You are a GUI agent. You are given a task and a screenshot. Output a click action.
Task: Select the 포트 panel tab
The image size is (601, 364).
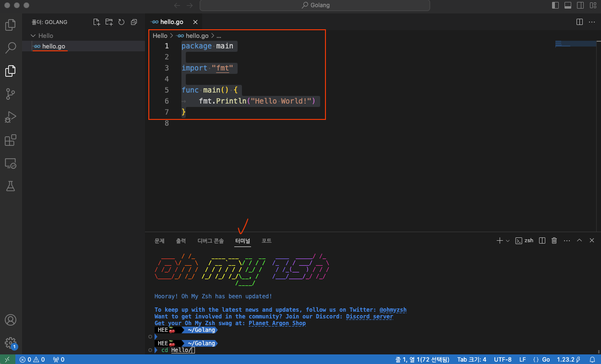tap(266, 241)
